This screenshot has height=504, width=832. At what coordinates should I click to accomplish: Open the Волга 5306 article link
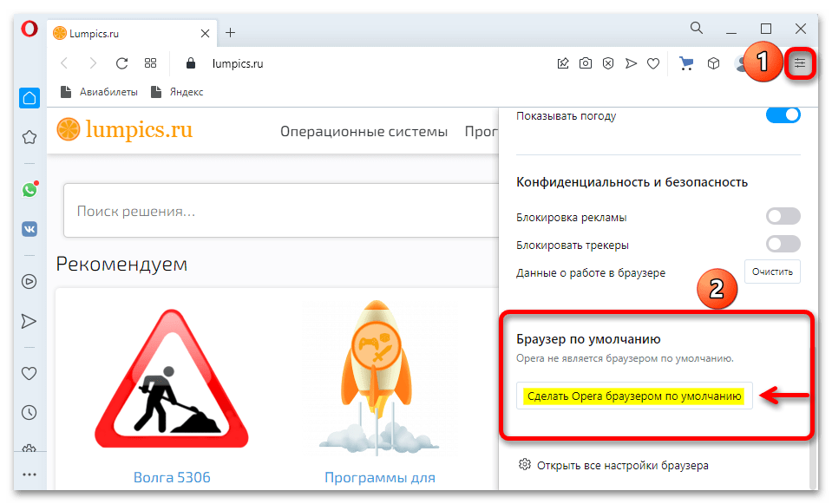click(172, 477)
